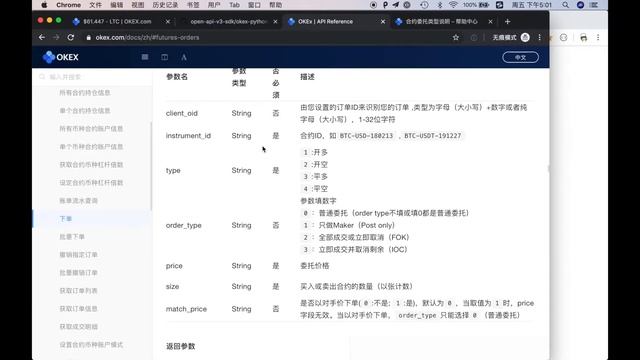Open sidebar item 获取成交明细

pyautogui.click(x=78, y=327)
